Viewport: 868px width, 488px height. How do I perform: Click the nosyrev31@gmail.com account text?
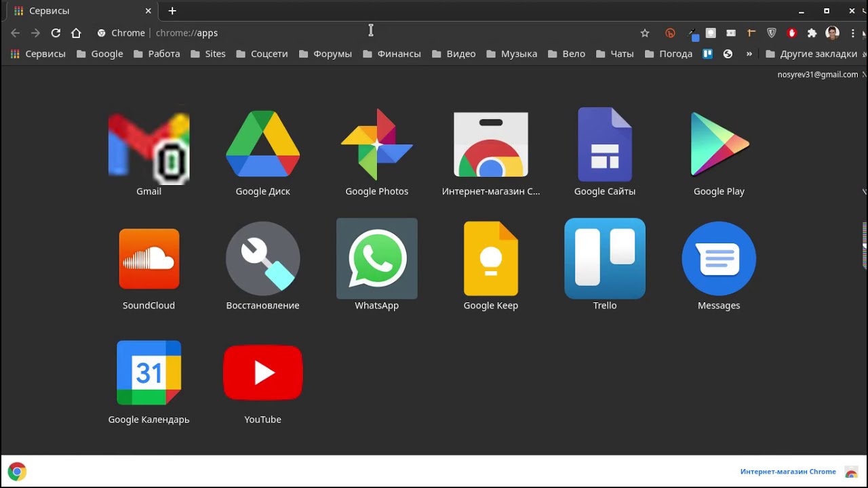click(x=818, y=75)
